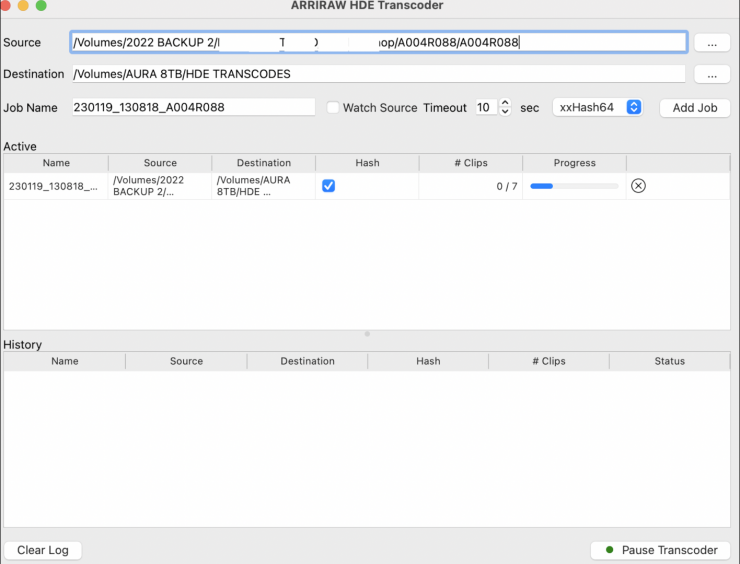Click the Destination path input field
Screen dimensions: 740x564
coord(378,74)
